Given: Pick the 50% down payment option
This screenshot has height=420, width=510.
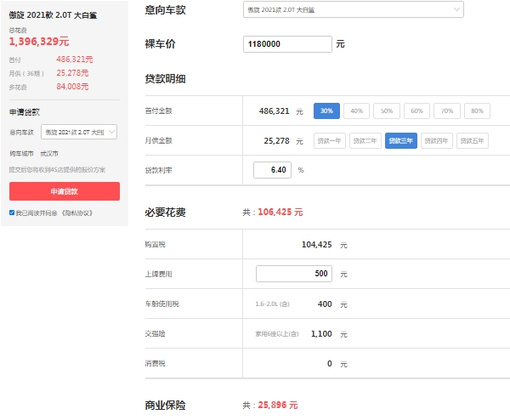Looking at the screenshot, I should point(387,111).
